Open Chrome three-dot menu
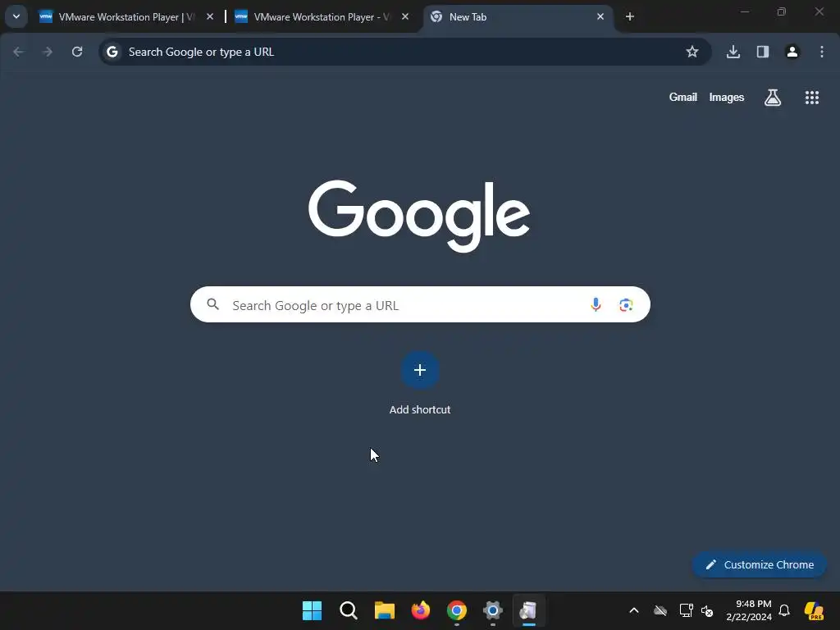Viewport: 840px width, 630px height. click(822, 52)
